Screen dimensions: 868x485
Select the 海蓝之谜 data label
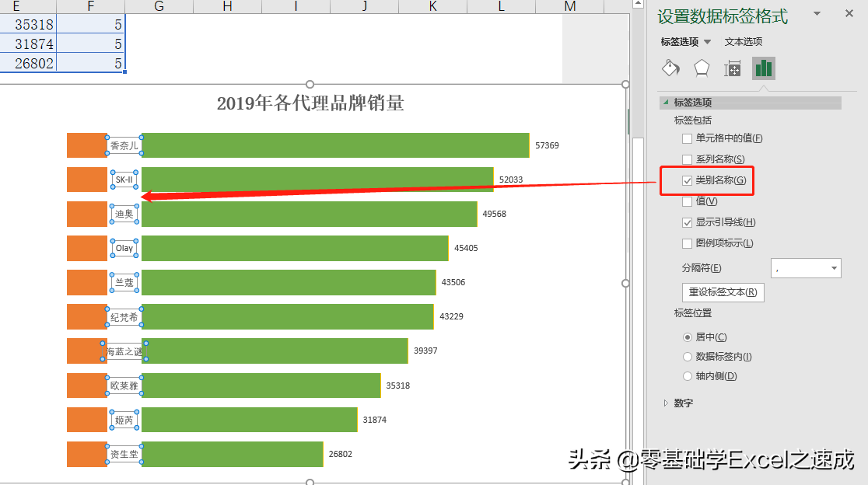tap(124, 352)
